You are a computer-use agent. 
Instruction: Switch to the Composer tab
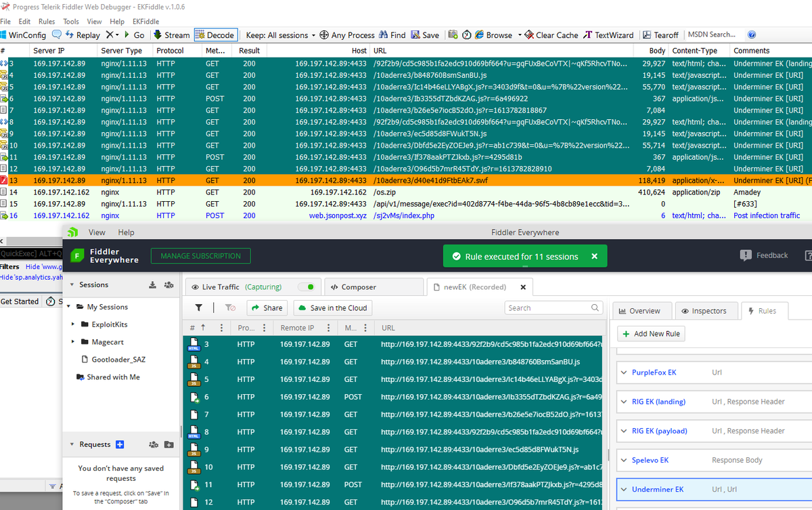(x=353, y=287)
